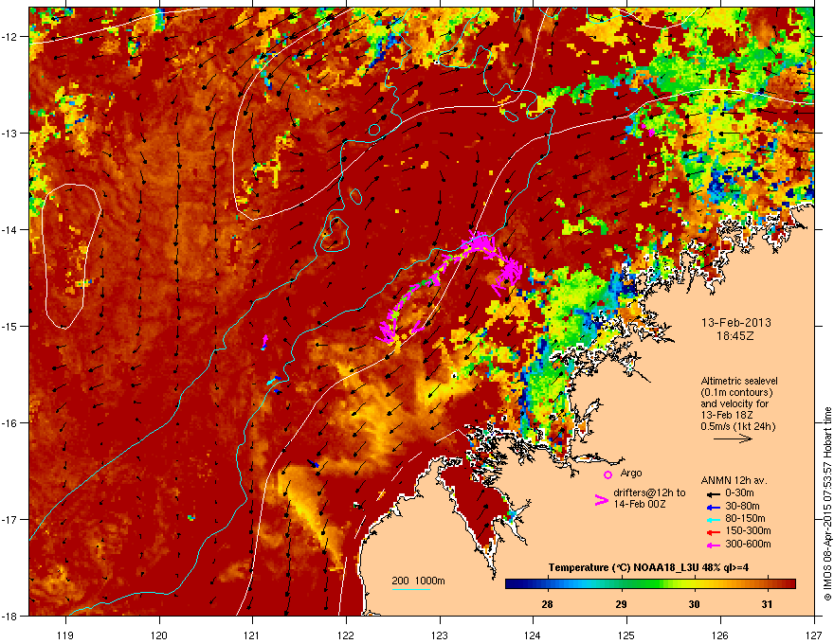Click the '0.5m/s (1kt 24h)' text
Viewport: 834px width, 644px height.
click(737, 426)
